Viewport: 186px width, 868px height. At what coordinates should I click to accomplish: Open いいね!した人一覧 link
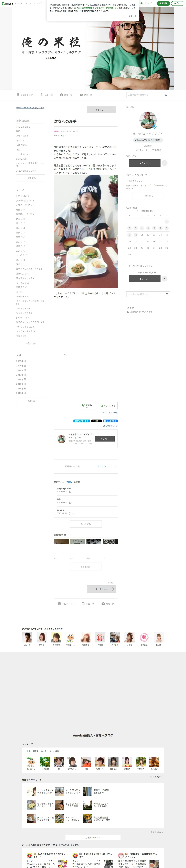click(110, 413)
